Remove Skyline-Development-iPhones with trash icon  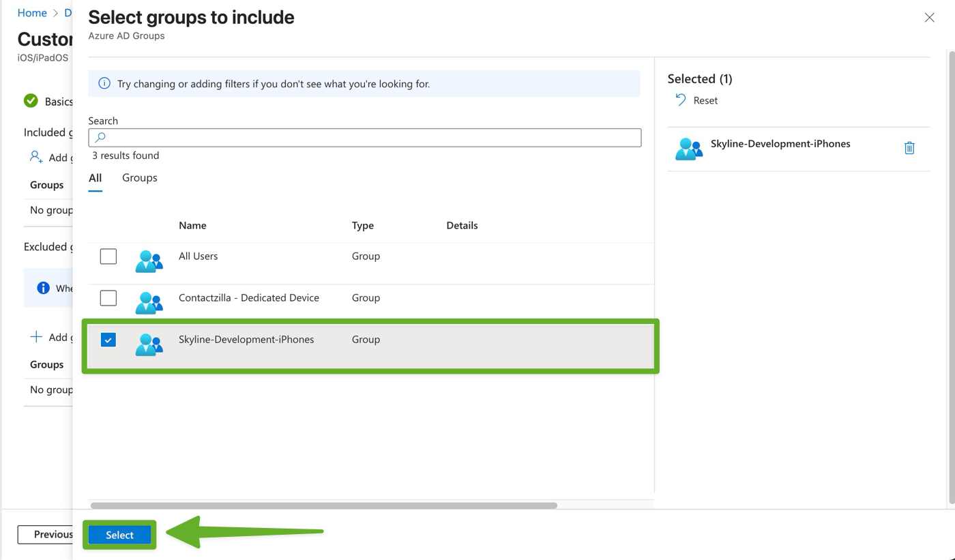point(909,148)
